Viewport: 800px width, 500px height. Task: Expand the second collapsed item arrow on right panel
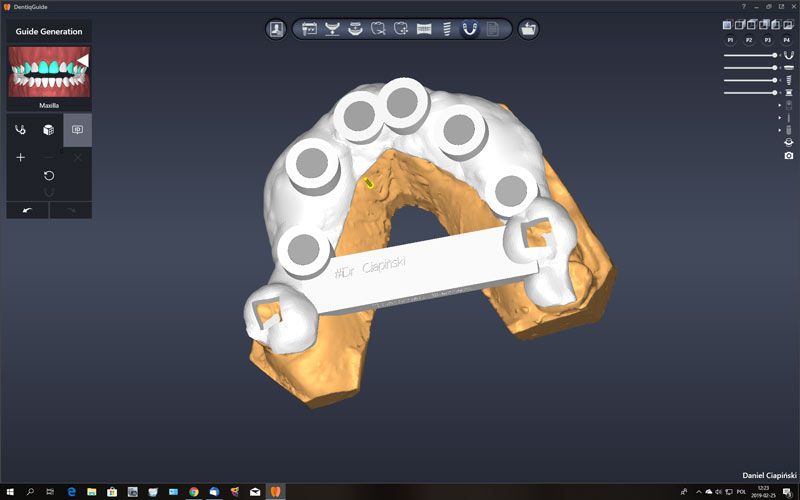click(x=779, y=117)
